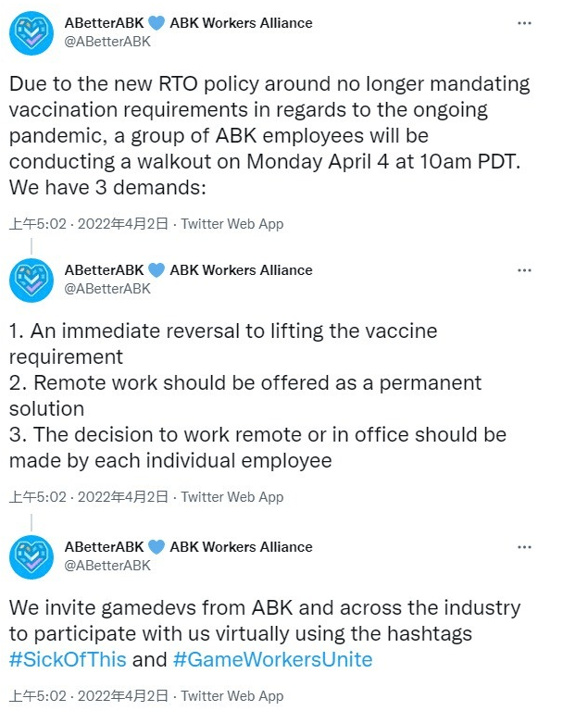
Task: Open @ABetterABK handle on second tweet
Action: pyautogui.click(x=107, y=289)
